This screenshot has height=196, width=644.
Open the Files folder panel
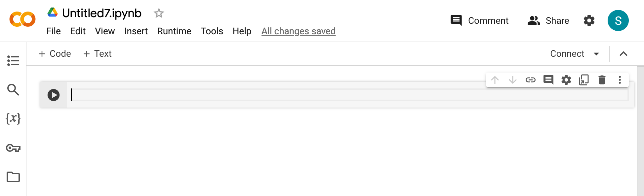tap(13, 177)
